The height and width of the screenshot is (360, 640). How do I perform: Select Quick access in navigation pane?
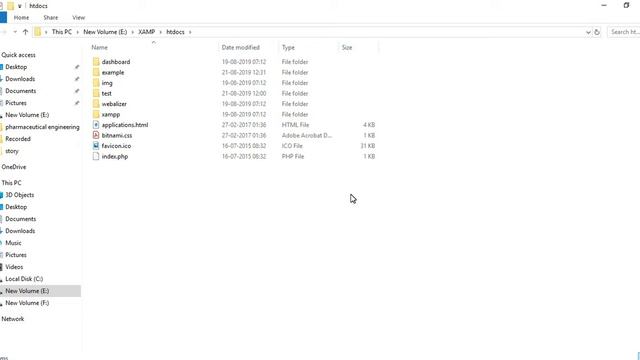tap(18, 55)
